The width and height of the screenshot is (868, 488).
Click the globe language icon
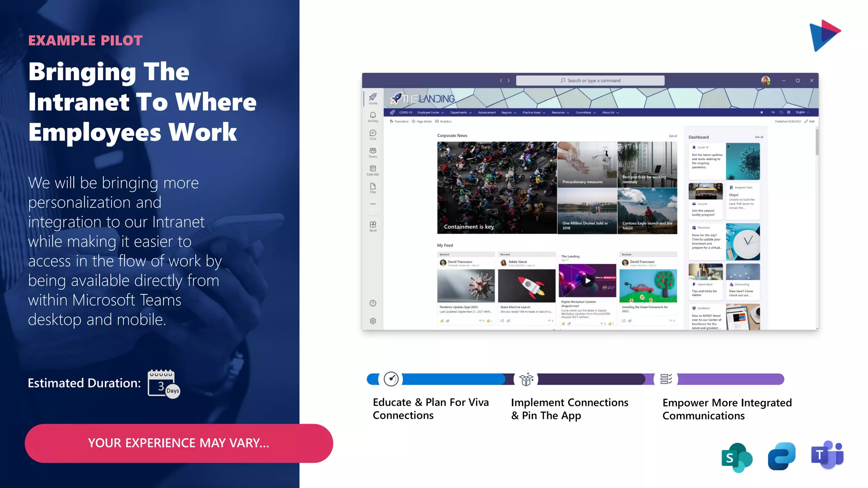pyautogui.click(x=789, y=113)
